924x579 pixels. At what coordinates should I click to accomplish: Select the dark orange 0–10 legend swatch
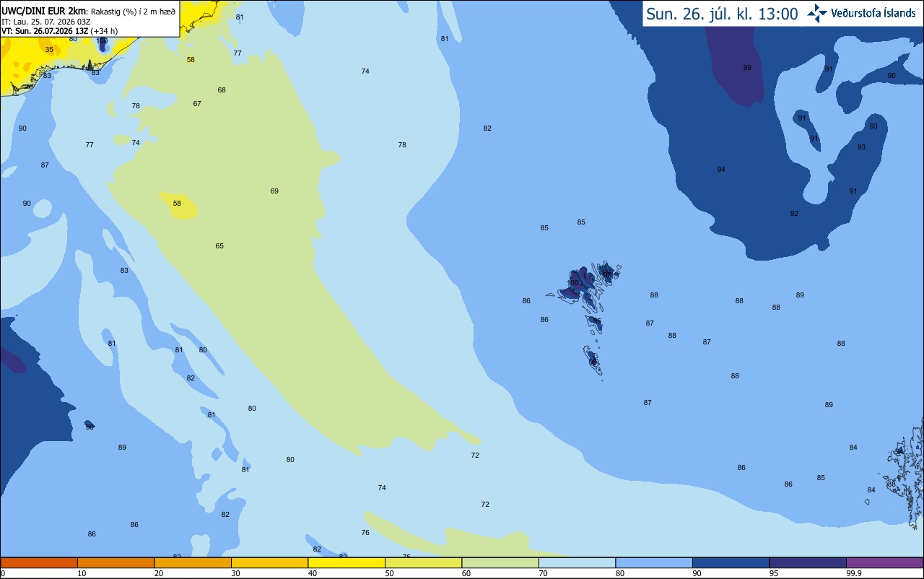[x=39, y=562]
